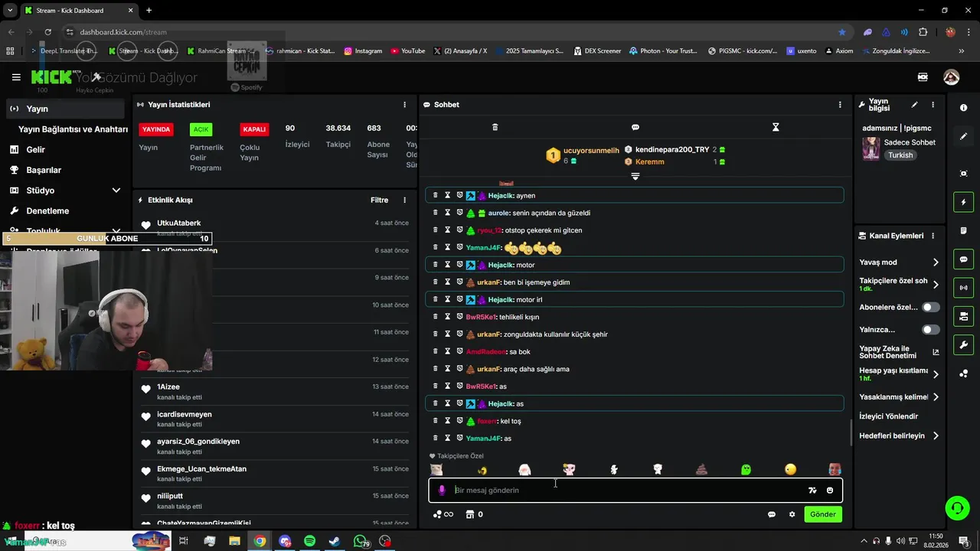The image size is (980, 551).
Task: Click the translate icon in message box
Action: coord(812,491)
